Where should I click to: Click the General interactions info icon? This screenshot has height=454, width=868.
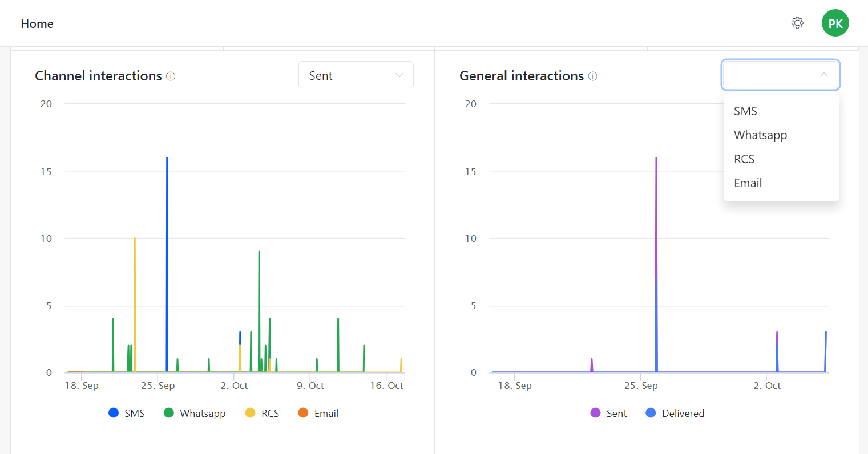tap(593, 76)
